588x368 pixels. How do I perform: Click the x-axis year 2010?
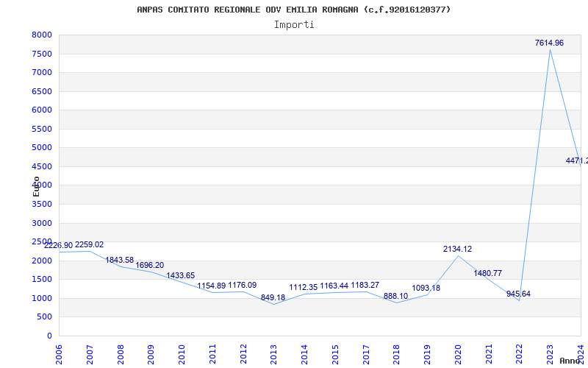[x=182, y=355]
